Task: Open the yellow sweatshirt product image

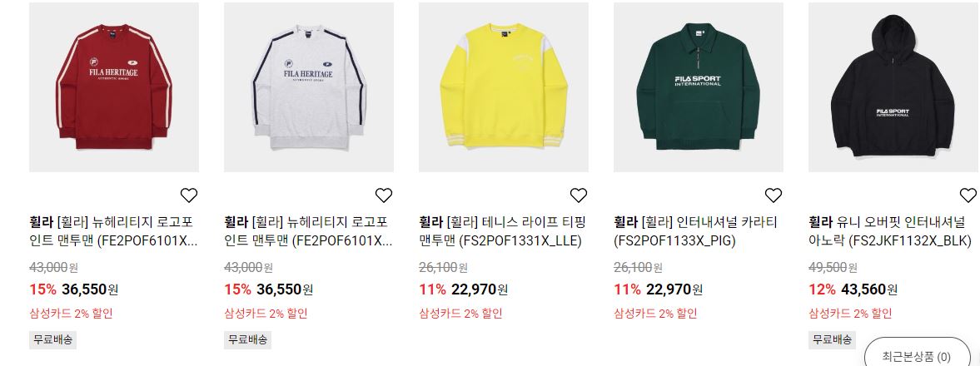Action: [x=504, y=87]
